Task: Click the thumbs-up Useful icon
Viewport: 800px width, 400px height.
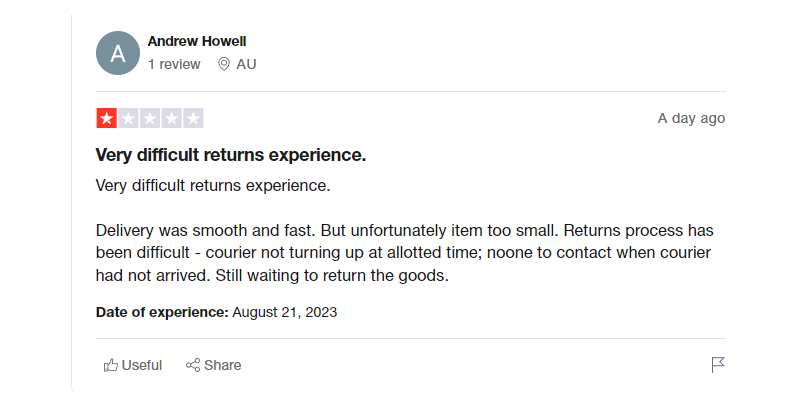Action: 111,365
